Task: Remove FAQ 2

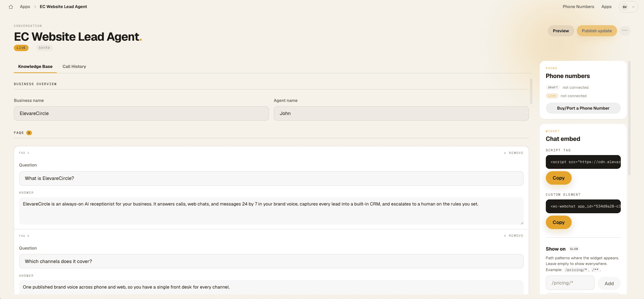Action: [x=514, y=236]
